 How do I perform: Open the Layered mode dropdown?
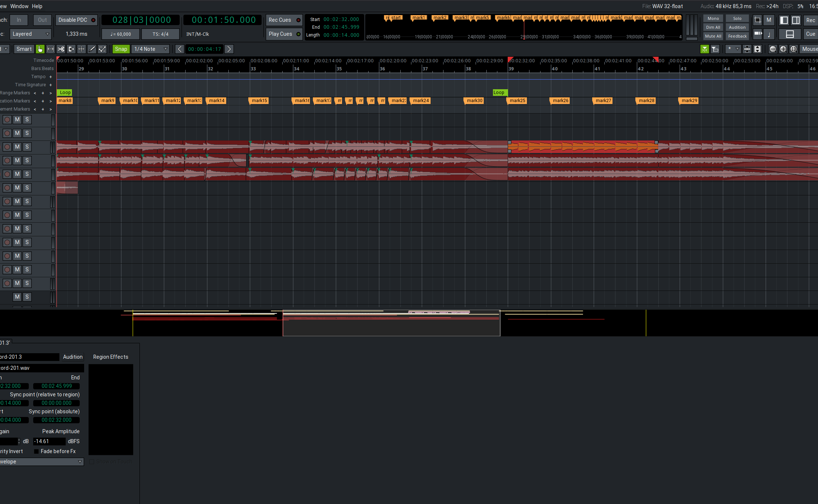tap(30, 34)
